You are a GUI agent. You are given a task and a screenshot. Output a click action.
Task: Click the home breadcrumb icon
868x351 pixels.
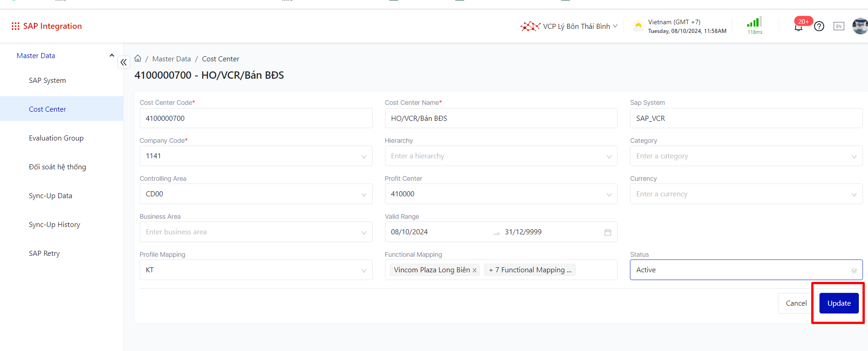tap(138, 59)
